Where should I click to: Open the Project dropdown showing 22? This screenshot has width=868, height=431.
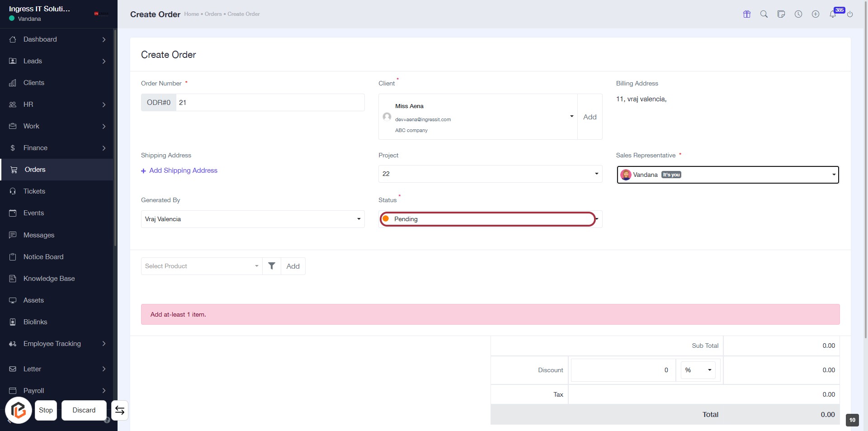490,174
